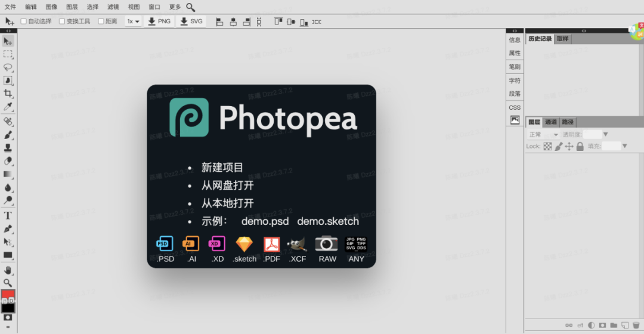
Task: Click align bottom edges icon
Action: click(x=304, y=22)
